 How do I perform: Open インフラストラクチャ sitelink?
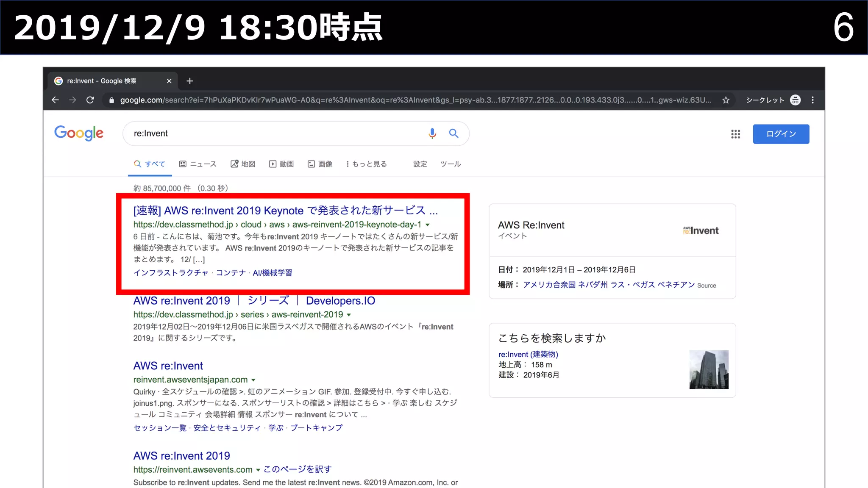pyautogui.click(x=171, y=273)
